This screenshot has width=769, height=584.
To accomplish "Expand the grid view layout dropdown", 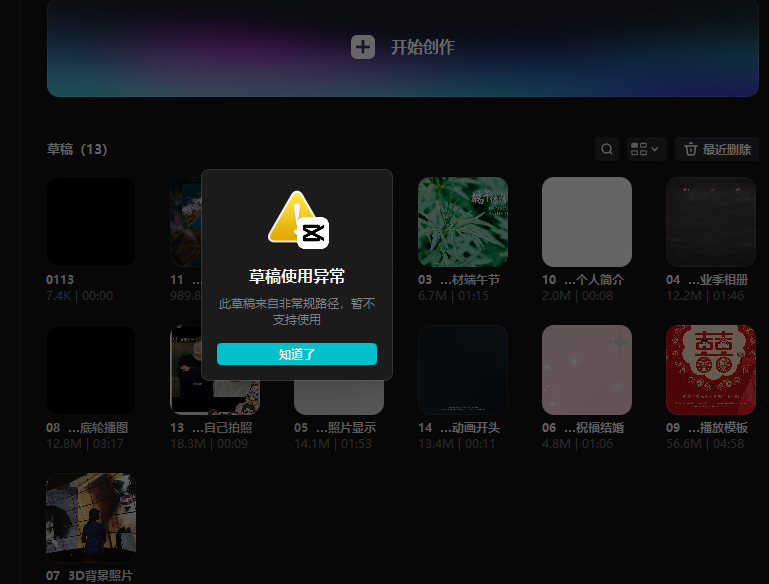I will [x=646, y=149].
